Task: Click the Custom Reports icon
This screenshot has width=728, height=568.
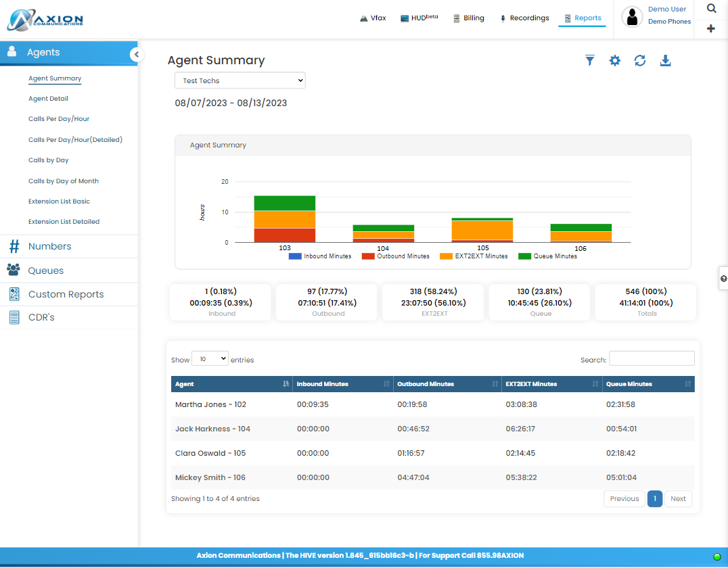Action: pyautogui.click(x=14, y=294)
